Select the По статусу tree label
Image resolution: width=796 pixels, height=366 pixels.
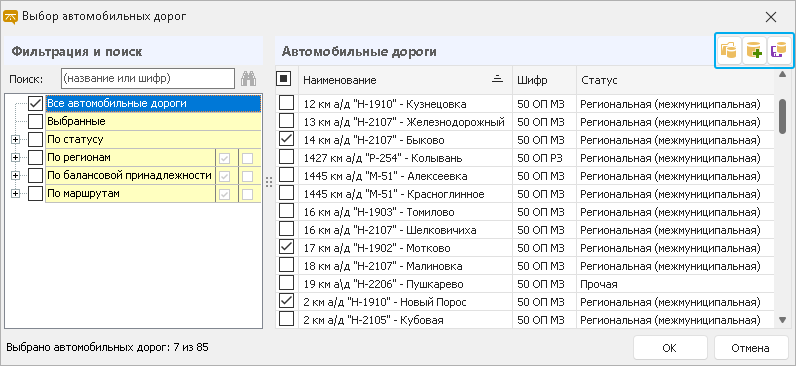(x=153, y=139)
